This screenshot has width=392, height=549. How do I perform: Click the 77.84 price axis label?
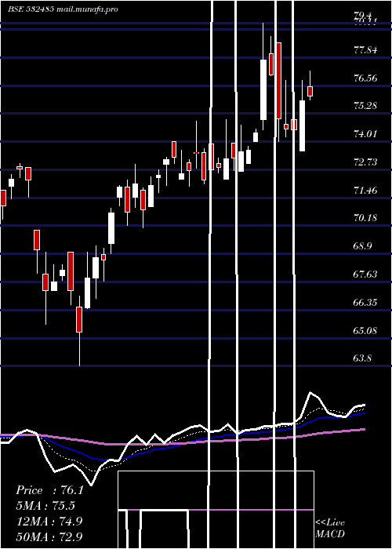click(x=366, y=49)
